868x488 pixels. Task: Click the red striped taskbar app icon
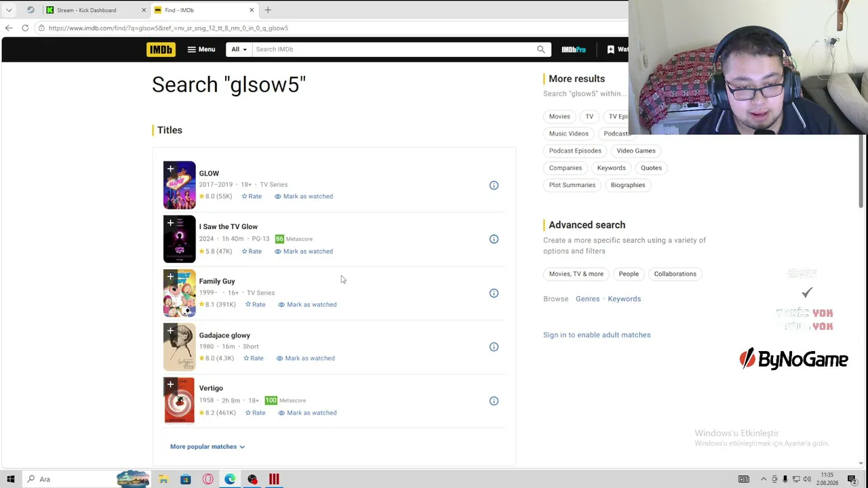coord(274,479)
